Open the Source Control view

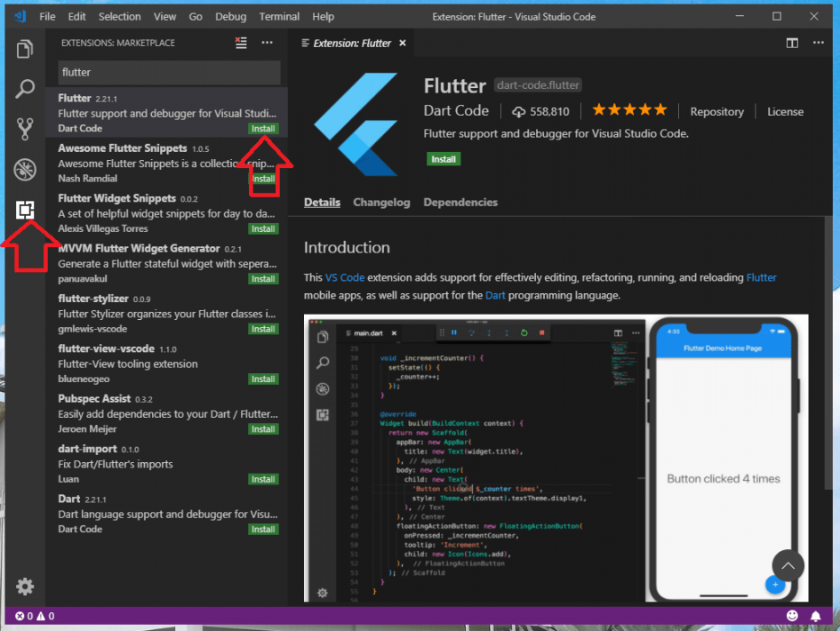pos(25,129)
